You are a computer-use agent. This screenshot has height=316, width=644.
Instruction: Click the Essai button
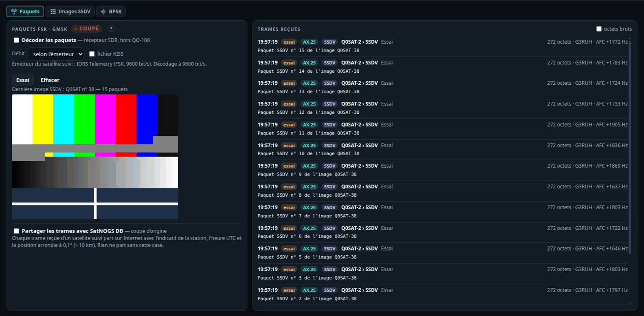click(x=23, y=80)
